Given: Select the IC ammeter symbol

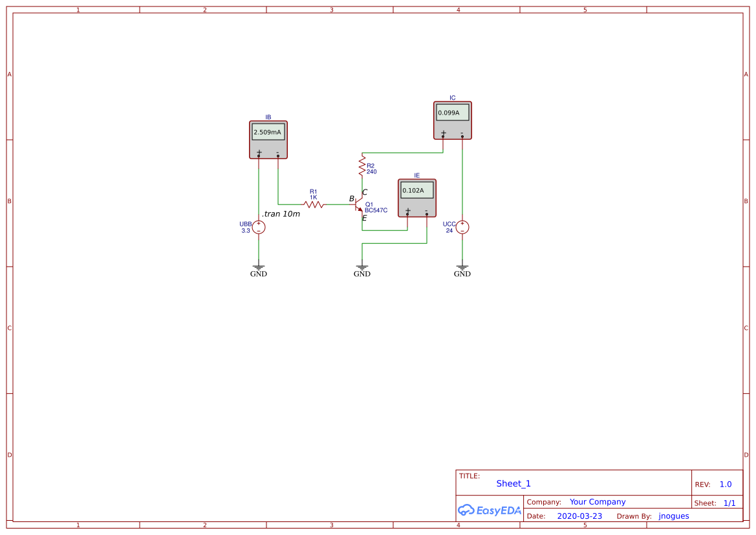Looking at the screenshot, I should pyautogui.click(x=452, y=120).
